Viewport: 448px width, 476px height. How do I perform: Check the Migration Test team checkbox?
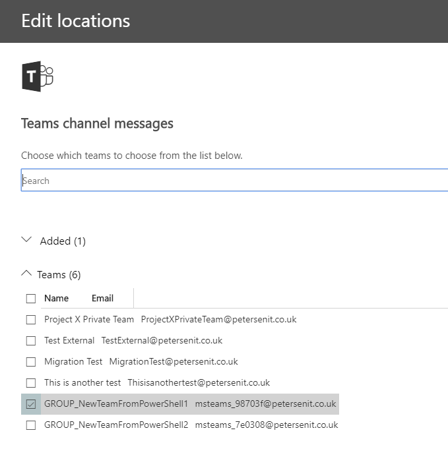[30, 361]
